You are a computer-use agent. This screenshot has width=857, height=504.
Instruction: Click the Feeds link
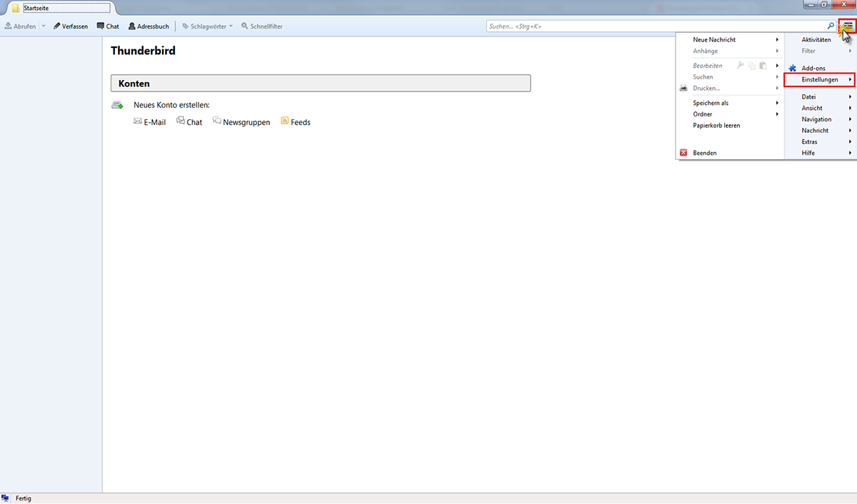coord(301,122)
